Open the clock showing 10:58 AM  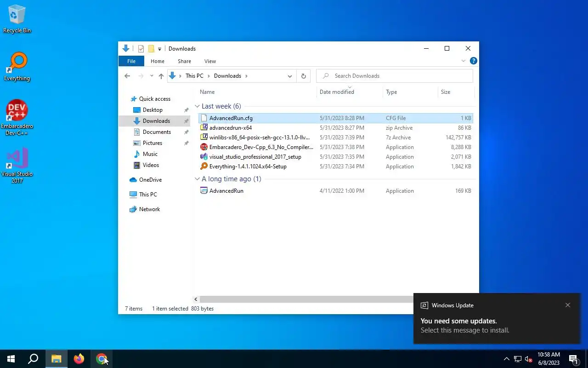[548, 359]
